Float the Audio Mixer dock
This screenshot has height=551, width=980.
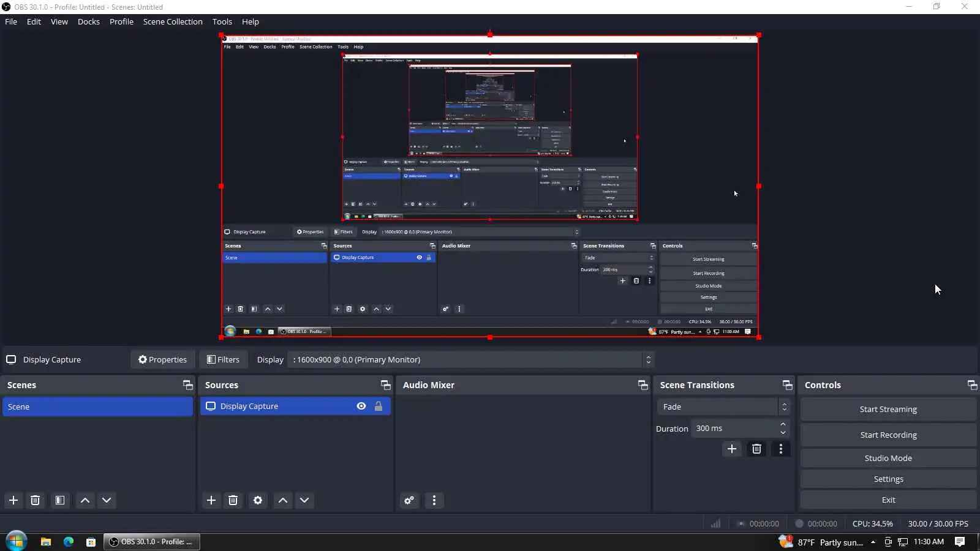643,385
